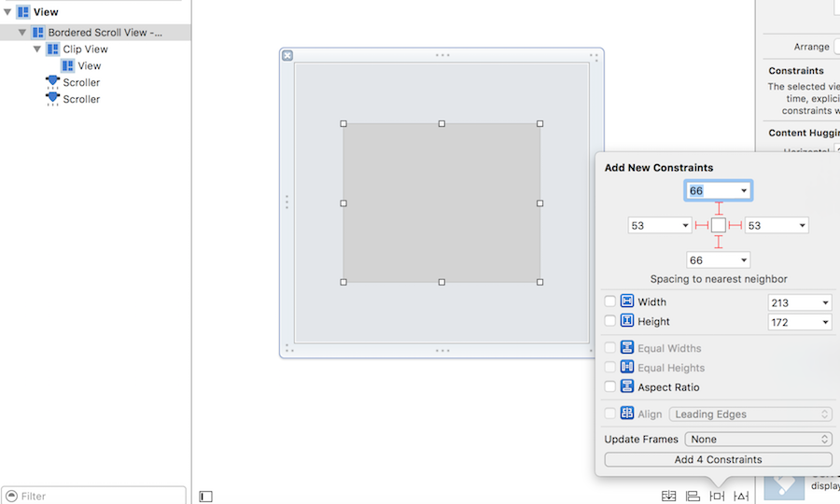Toggle the bottom spacing constraint strut
This screenshot has width=840, height=504.
(x=719, y=243)
